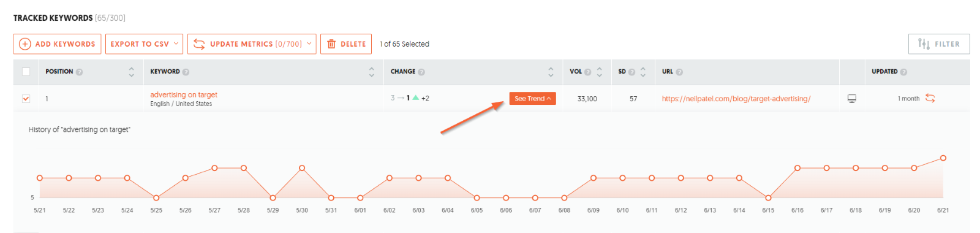Viewport: 980px width, 233px height.
Task: Delete the selected keyword
Action: click(346, 44)
